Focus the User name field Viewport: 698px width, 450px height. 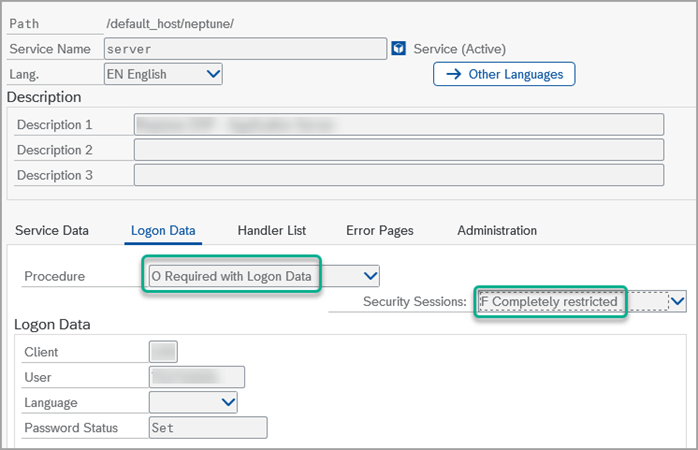pos(196,377)
